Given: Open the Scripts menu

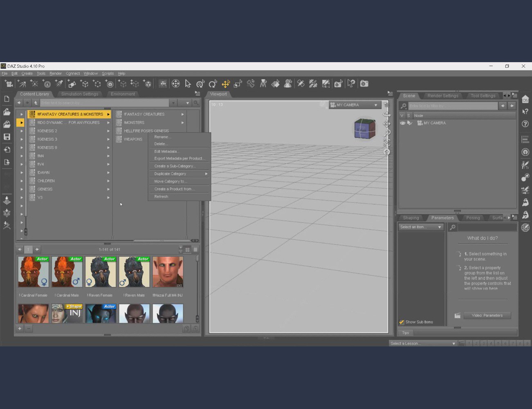Looking at the screenshot, I should [x=108, y=74].
